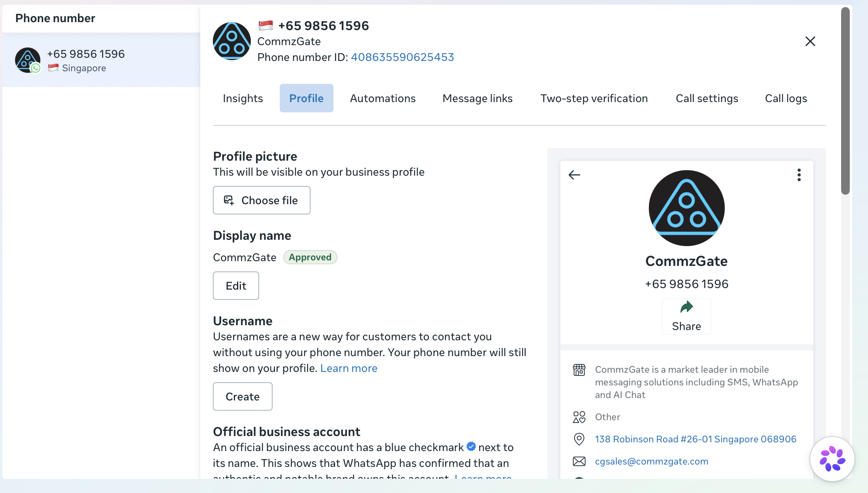
Task: Click the Other category shapes icon
Action: tap(579, 417)
